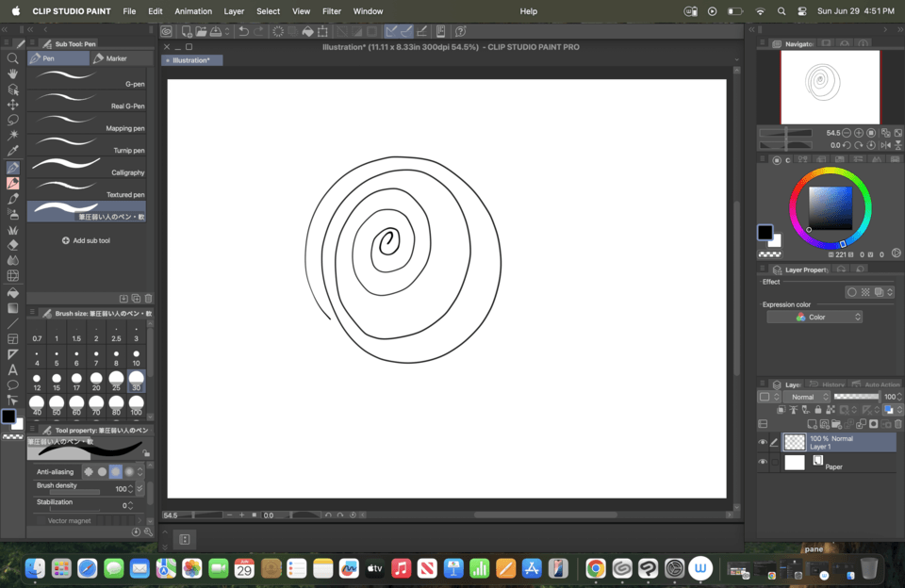
Task: Pick the Lasso selection tool
Action: (13, 120)
